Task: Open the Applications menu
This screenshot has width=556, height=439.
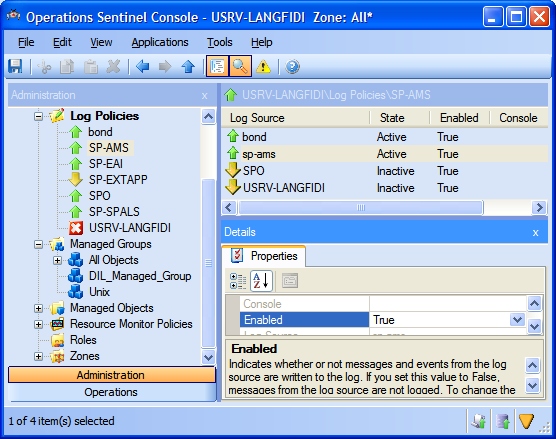Action: 160,42
